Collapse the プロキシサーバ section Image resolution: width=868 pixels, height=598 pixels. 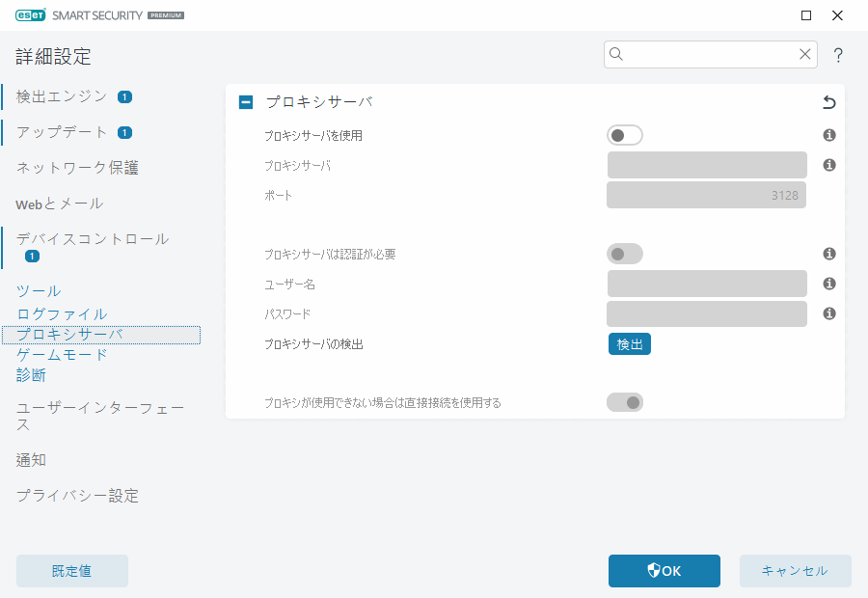pos(245,101)
